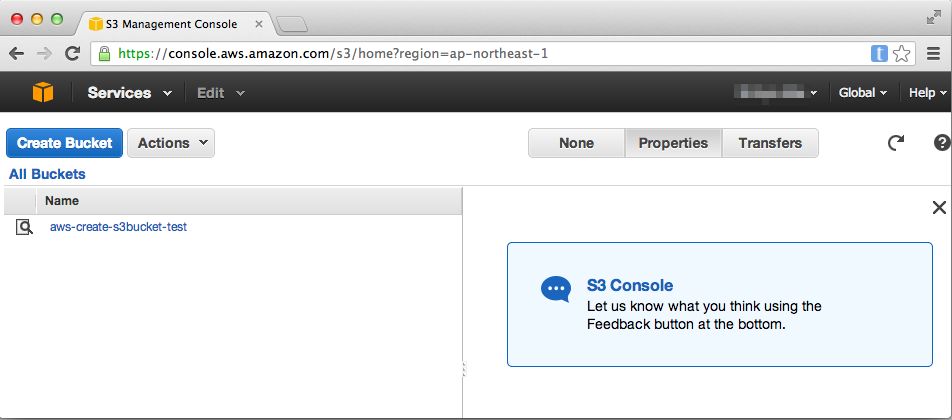Image resolution: width=952 pixels, height=420 pixels.
Task: Click the URL address bar field
Action: (480, 54)
